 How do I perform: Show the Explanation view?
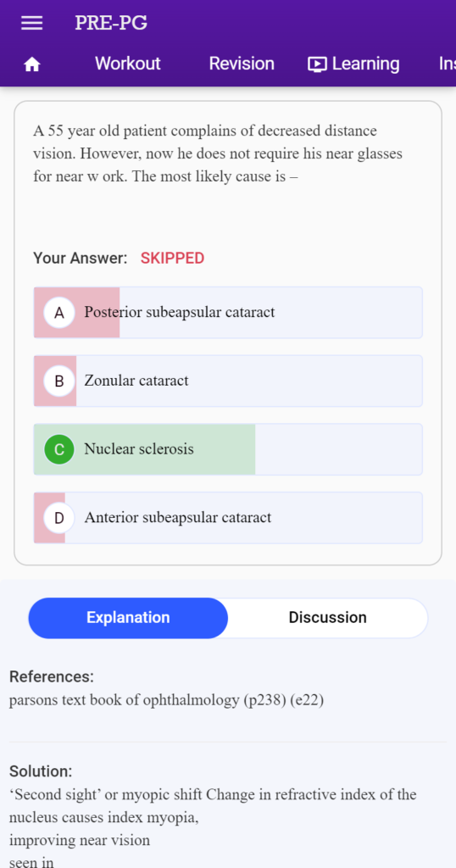pyautogui.click(x=128, y=618)
